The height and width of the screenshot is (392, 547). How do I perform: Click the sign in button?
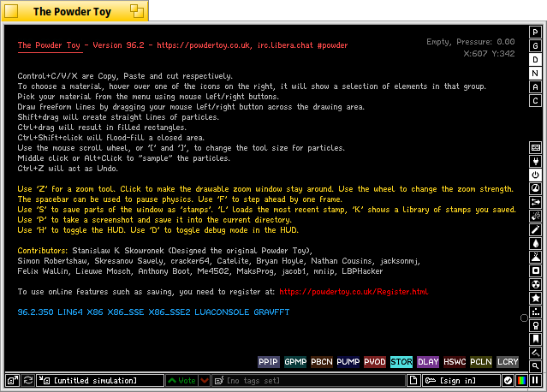461,381
